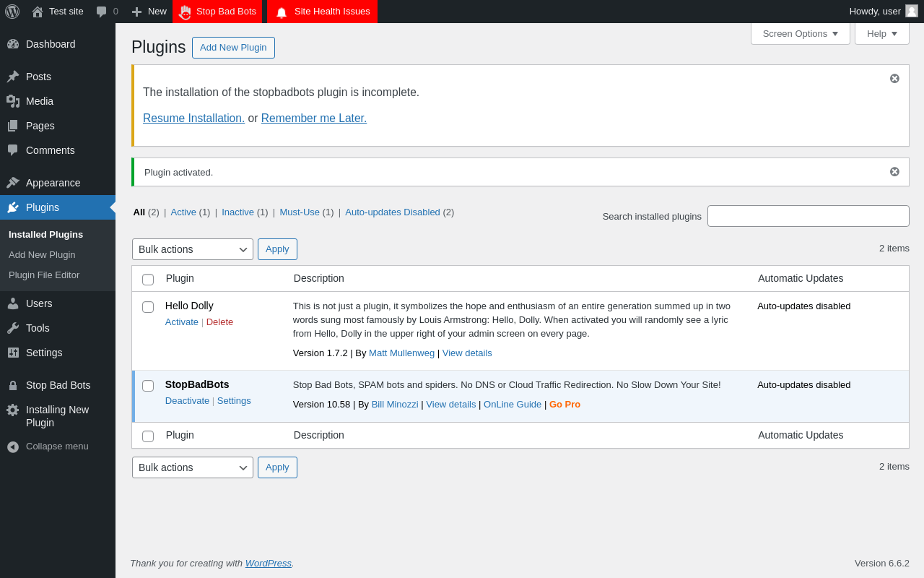Sort by Plugin column header

(180, 278)
